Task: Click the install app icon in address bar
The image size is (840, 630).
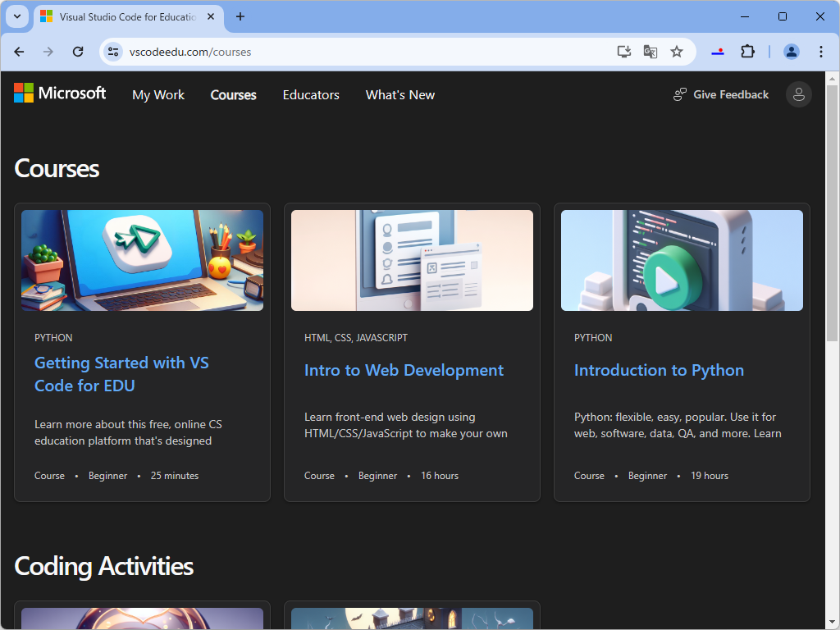Action: [x=623, y=52]
